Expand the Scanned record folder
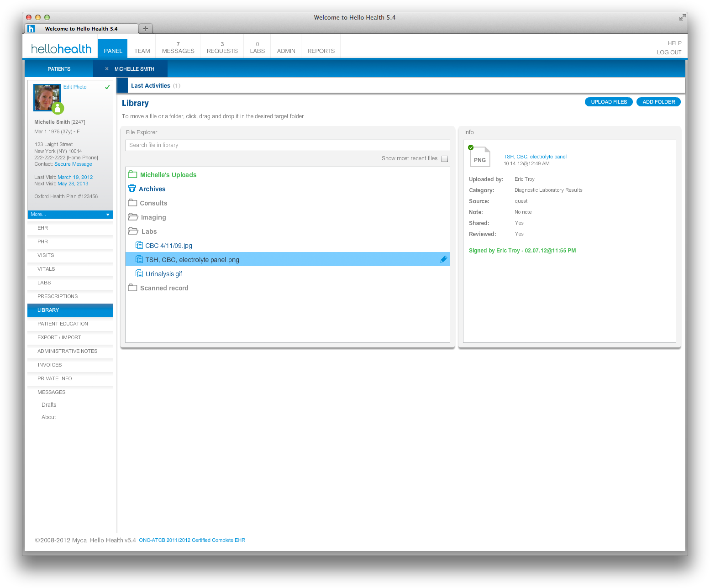 click(132, 287)
